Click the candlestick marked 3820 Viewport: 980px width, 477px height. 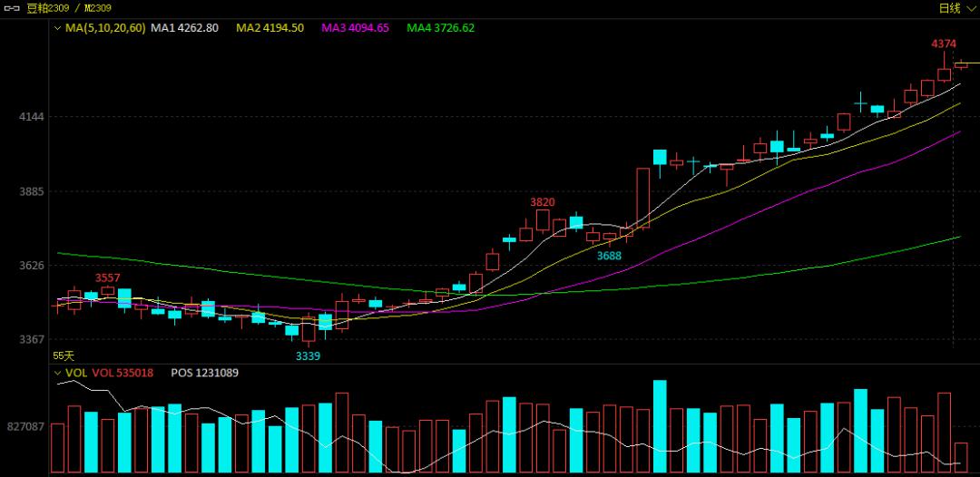click(543, 219)
